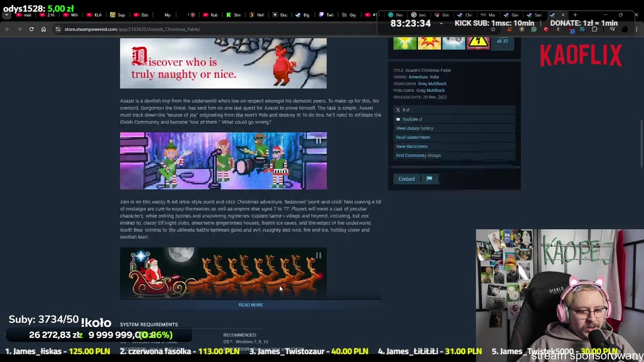Open the Santa sleigh reindeer image
The width and height of the screenshot is (644, 362).
pos(223,273)
